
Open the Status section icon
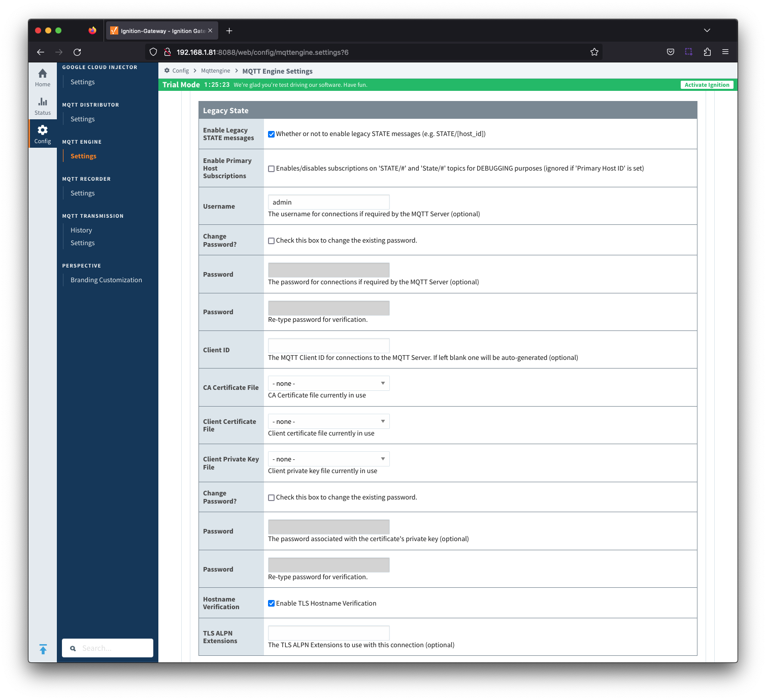(x=43, y=106)
